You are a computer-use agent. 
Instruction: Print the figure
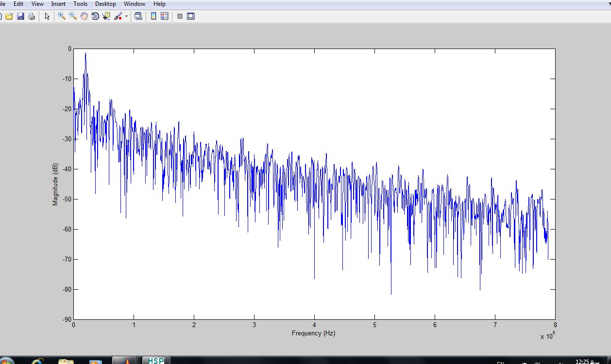[x=32, y=16]
